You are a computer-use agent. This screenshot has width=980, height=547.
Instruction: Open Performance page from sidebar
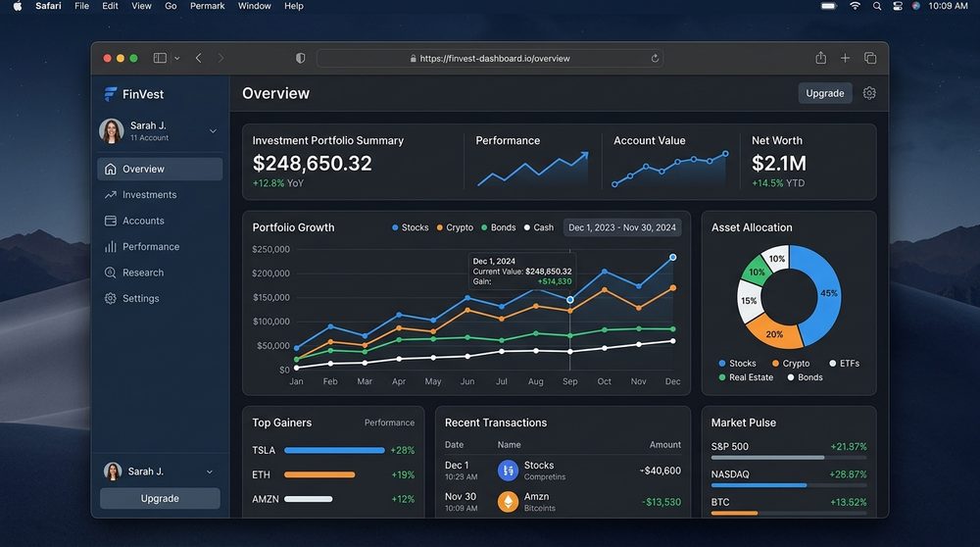click(160, 247)
